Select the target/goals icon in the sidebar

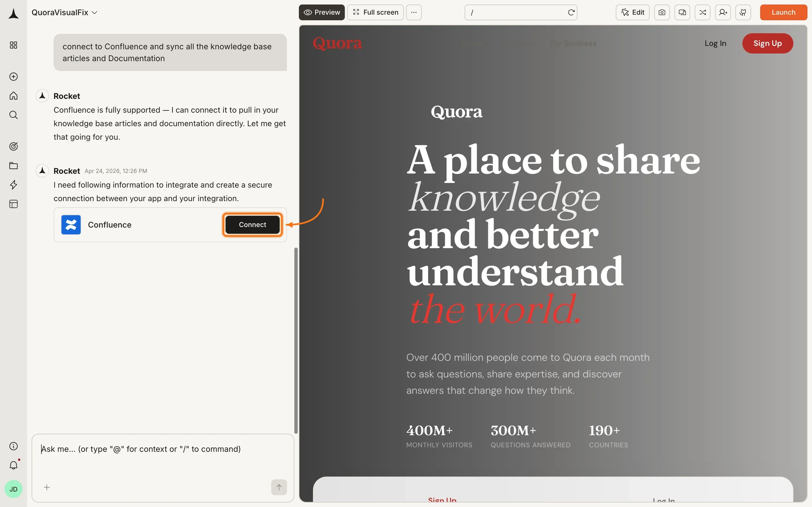pyautogui.click(x=14, y=146)
